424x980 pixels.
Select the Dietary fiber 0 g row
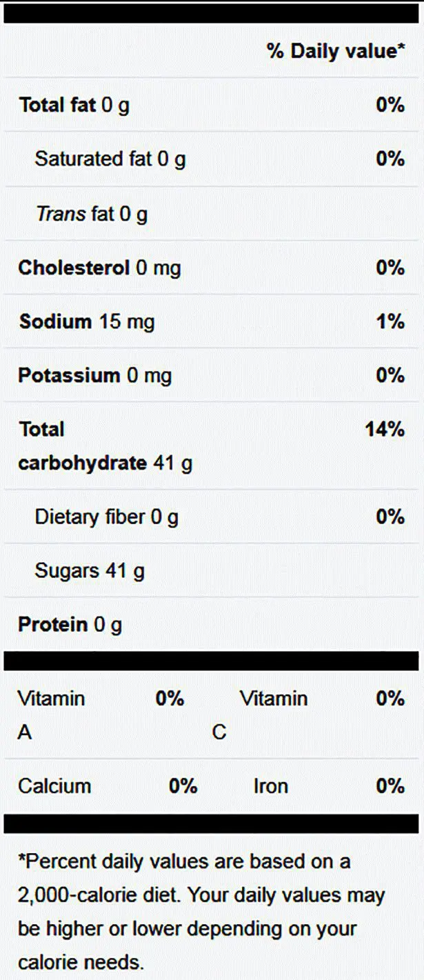click(x=212, y=517)
